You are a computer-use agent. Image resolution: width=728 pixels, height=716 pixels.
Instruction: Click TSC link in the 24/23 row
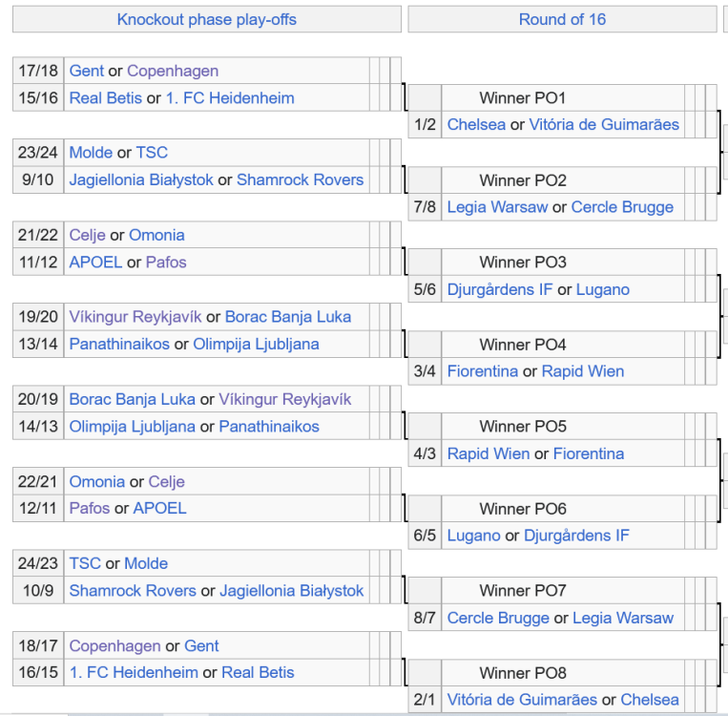85,563
